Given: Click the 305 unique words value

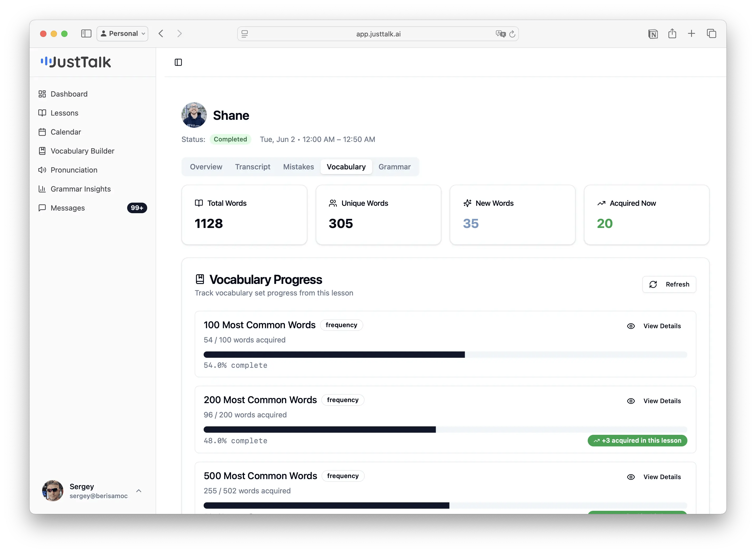Looking at the screenshot, I should point(341,224).
